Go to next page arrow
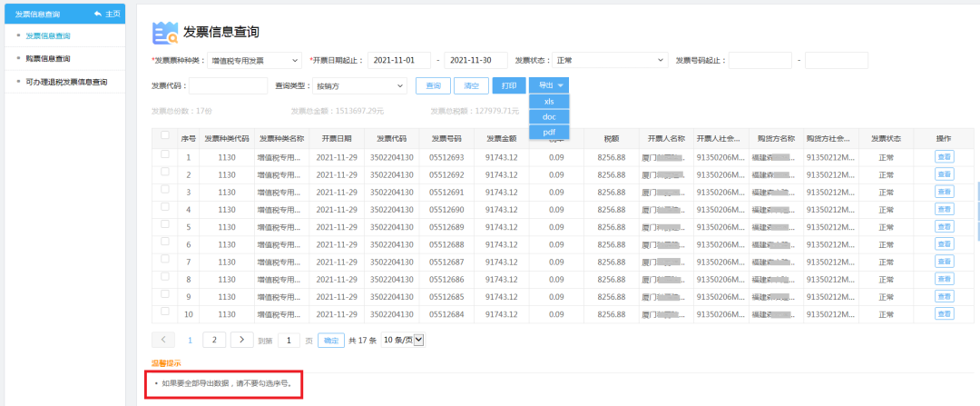The image size is (980, 406). point(242,340)
